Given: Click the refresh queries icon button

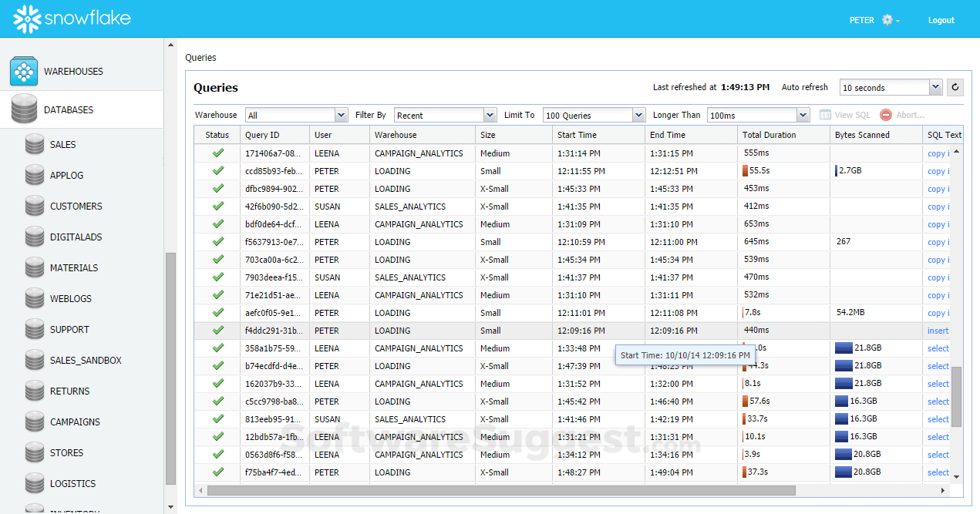Looking at the screenshot, I should tap(955, 87).
